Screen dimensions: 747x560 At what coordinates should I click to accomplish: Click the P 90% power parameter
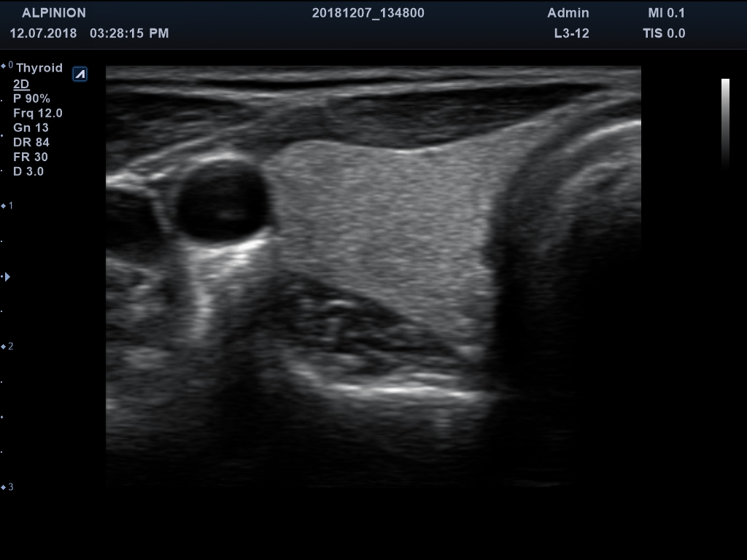click(x=31, y=98)
